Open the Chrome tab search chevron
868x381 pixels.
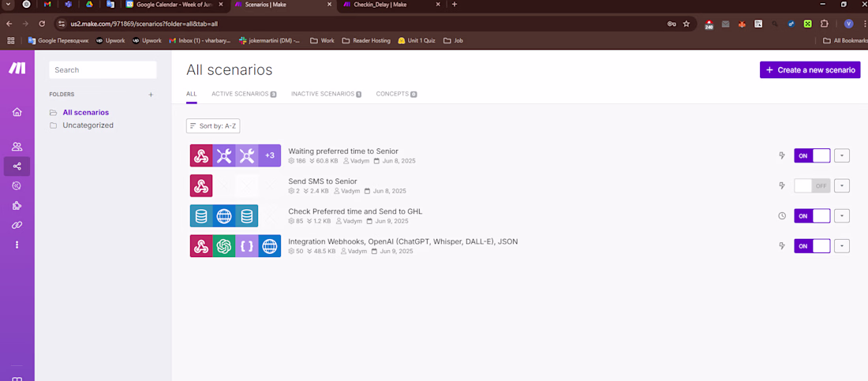[x=8, y=5]
